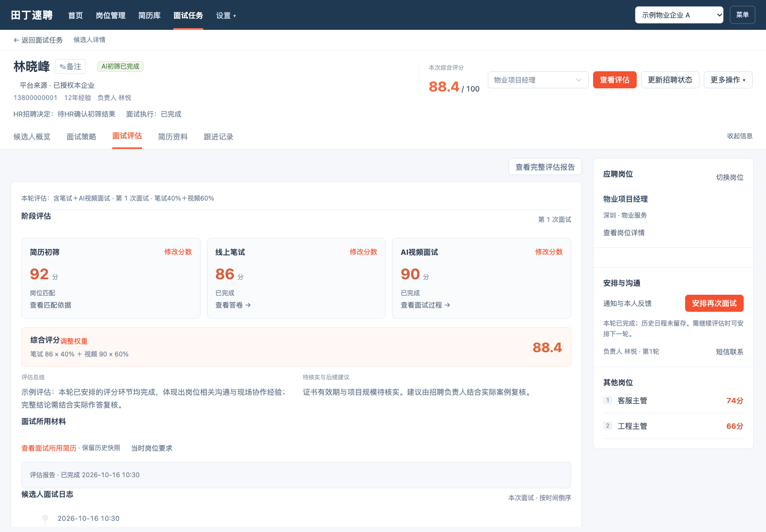The image size is (766, 532).
Task: Click 修改分数 on the 简历初筛 card
Action: tap(178, 252)
